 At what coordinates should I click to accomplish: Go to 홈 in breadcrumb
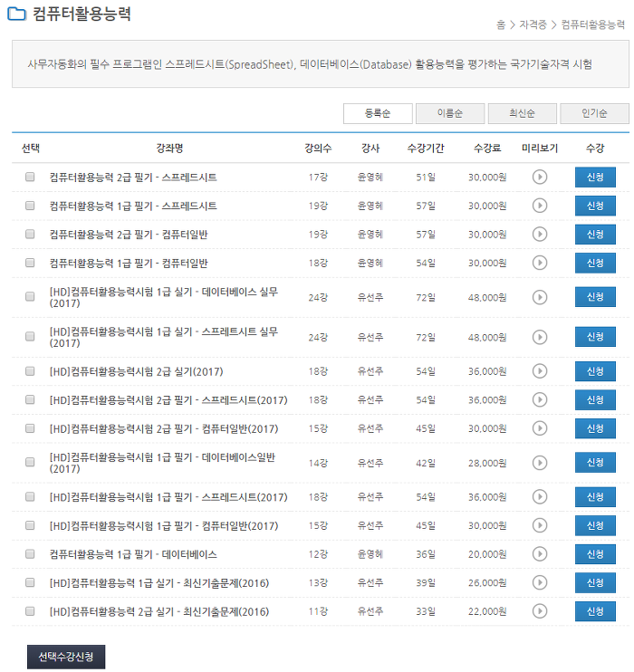[x=501, y=24]
